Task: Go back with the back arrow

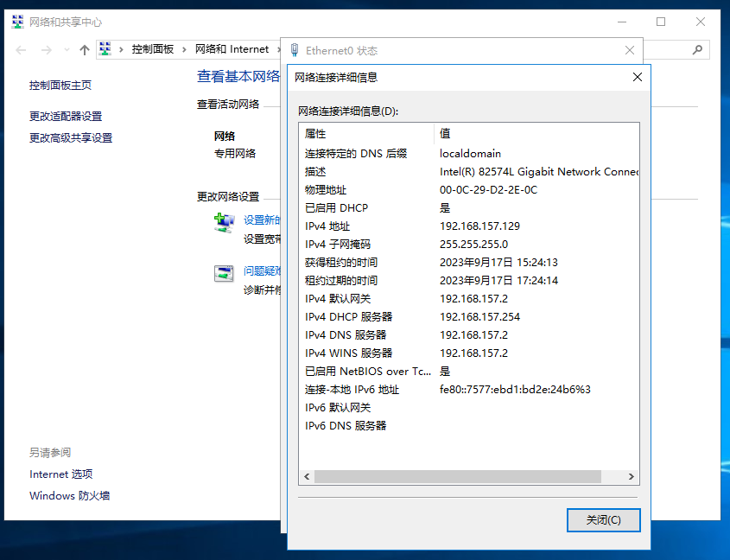Action: click(21, 50)
